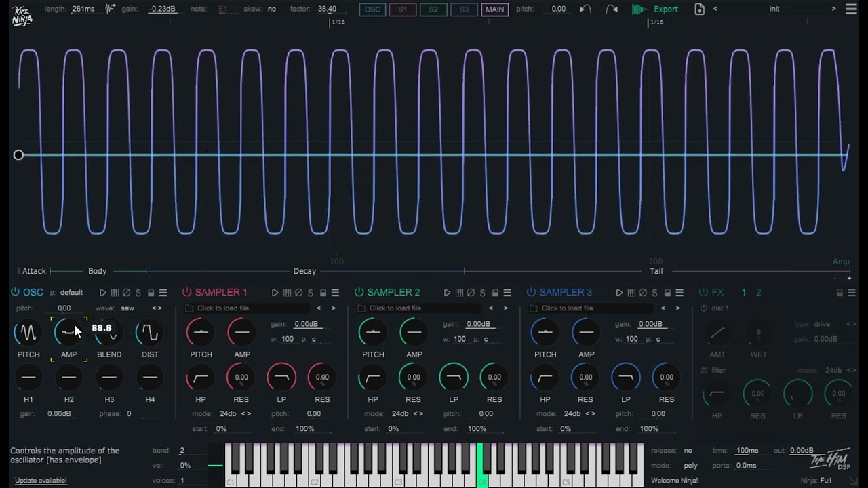
Task: Click the new preset file icon
Action: 699,9
